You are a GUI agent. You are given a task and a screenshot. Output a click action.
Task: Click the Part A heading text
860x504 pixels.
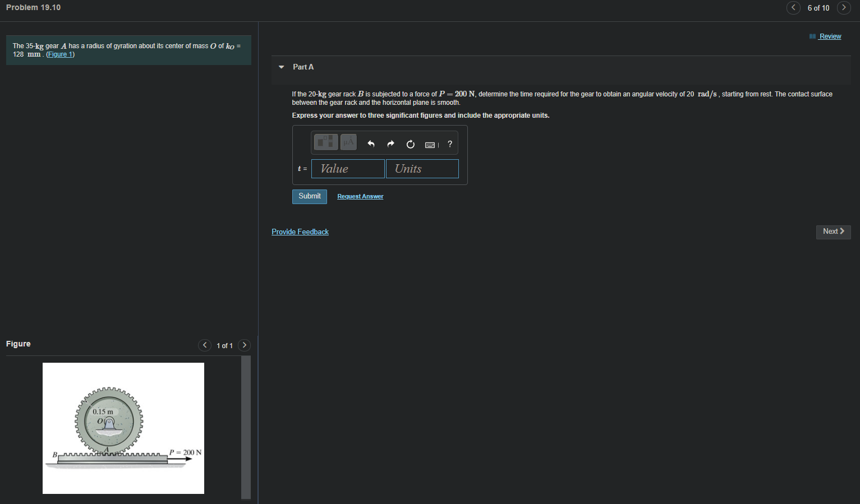point(303,67)
